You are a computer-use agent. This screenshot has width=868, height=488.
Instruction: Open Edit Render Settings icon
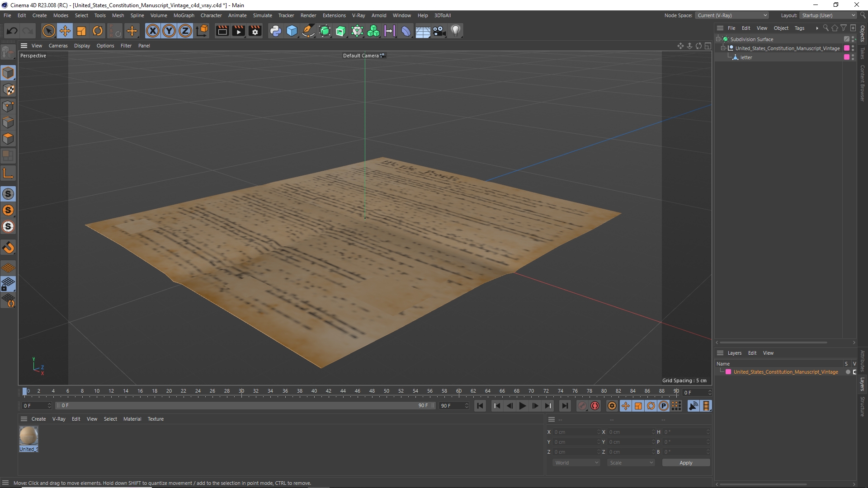pyautogui.click(x=255, y=31)
